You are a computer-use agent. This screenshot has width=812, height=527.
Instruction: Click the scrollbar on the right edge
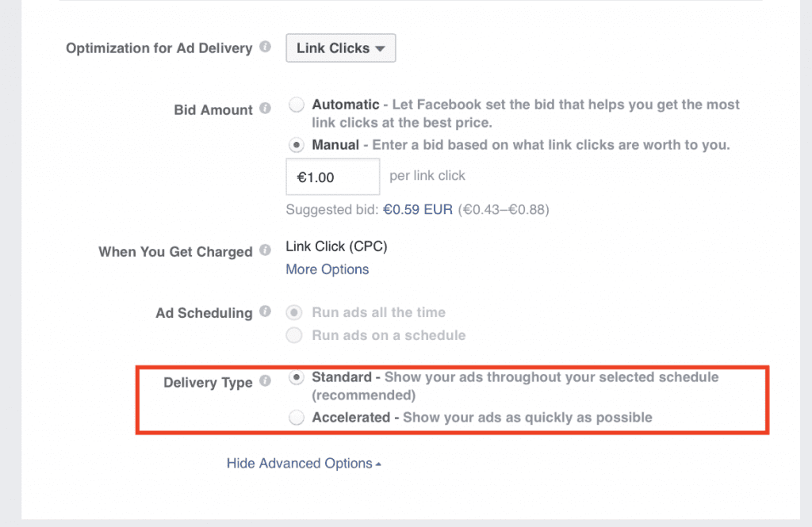[x=806, y=262]
